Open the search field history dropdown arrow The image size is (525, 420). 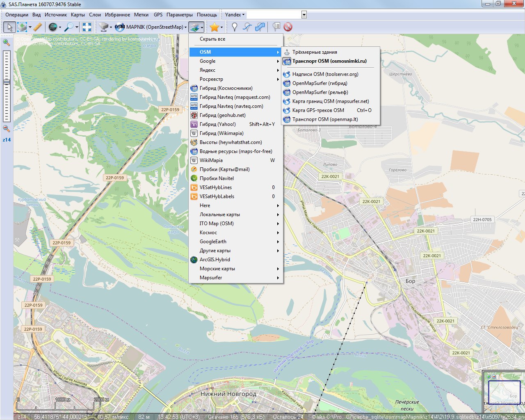(304, 15)
